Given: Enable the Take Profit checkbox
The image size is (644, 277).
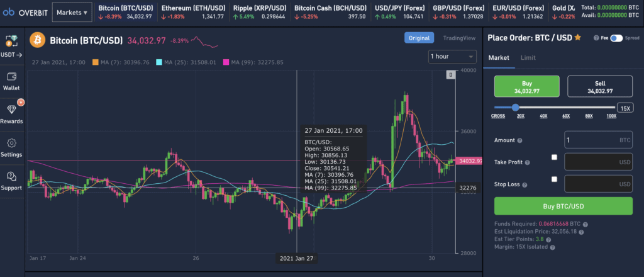Looking at the screenshot, I should (x=555, y=157).
